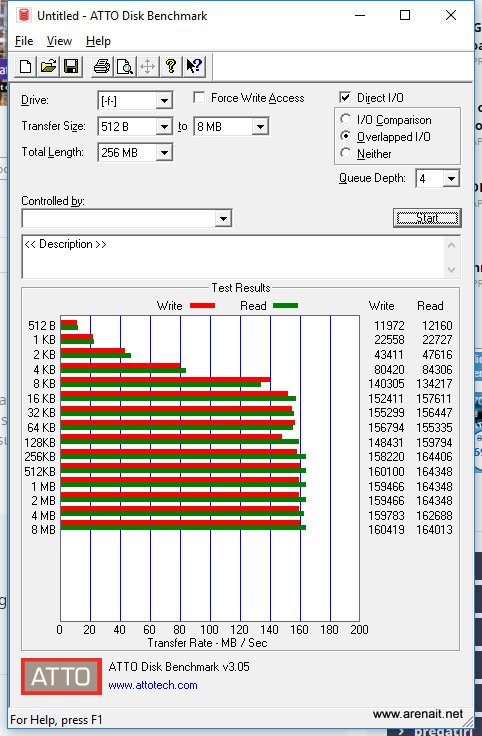The image size is (482, 736).
Task: Open the View menu
Action: point(59,41)
